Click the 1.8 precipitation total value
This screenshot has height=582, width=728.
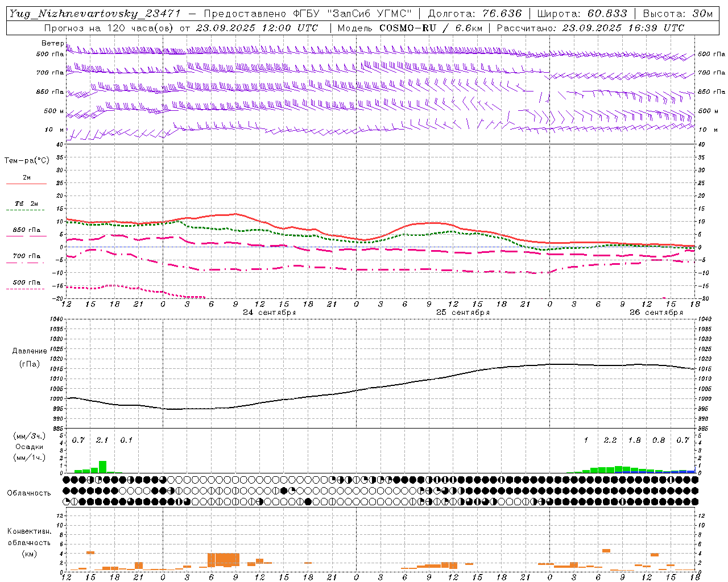(x=634, y=440)
